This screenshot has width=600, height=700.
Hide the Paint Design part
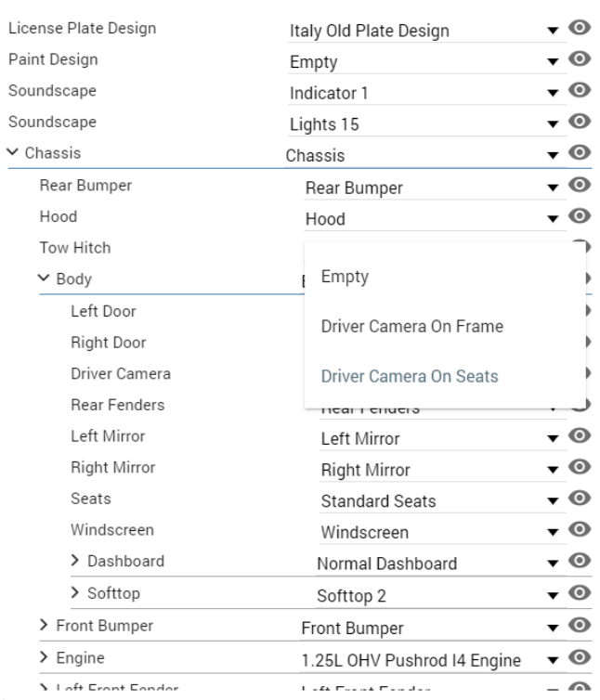tap(580, 58)
